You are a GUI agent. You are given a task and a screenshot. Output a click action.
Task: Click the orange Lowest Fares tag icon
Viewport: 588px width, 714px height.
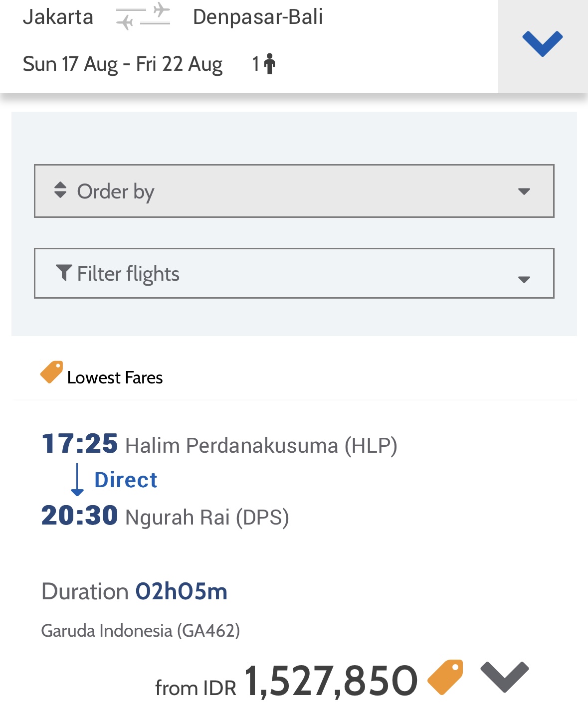52,372
